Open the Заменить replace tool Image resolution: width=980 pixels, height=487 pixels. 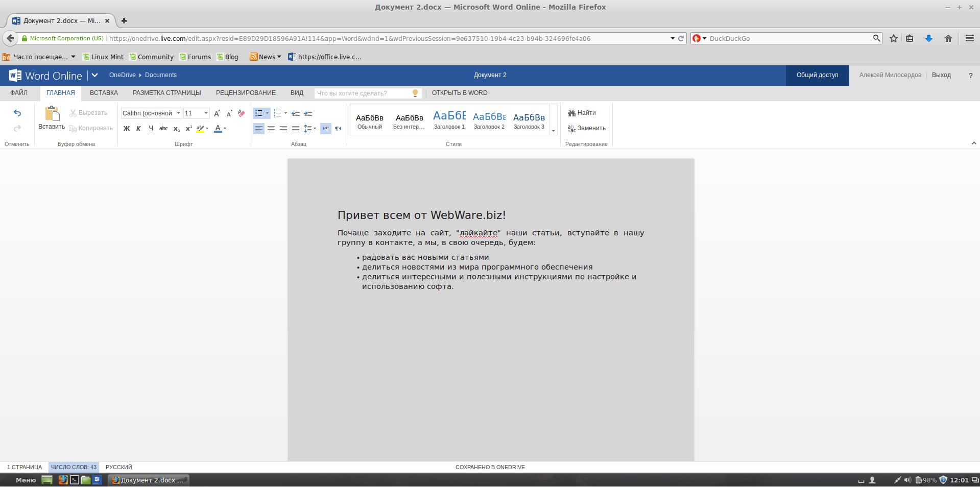pyautogui.click(x=587, y=128)
